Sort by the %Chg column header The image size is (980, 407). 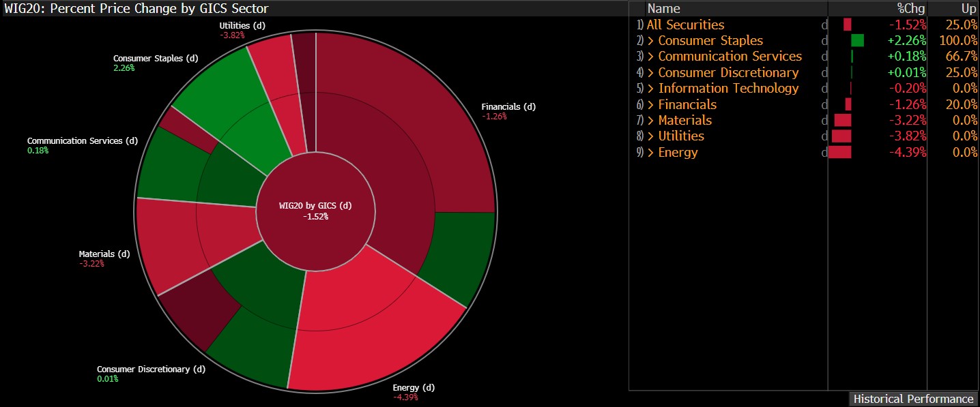tap(911, 9)
